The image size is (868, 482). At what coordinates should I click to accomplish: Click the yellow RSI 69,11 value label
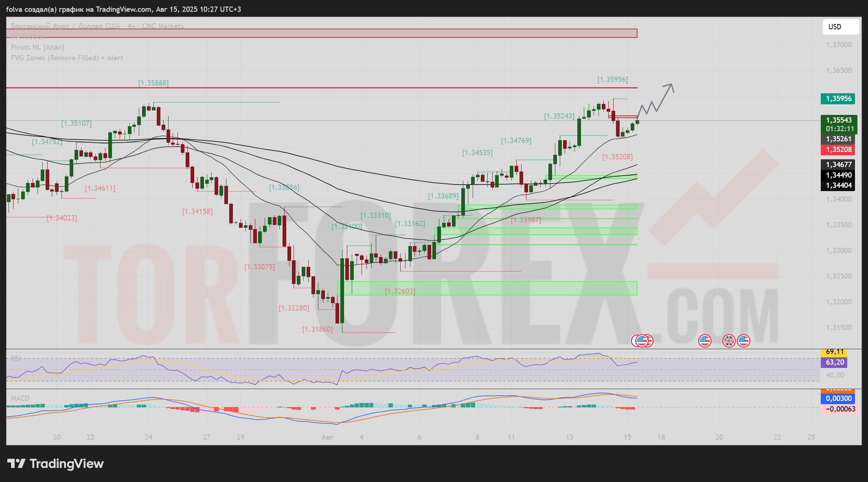click(834, 352)
